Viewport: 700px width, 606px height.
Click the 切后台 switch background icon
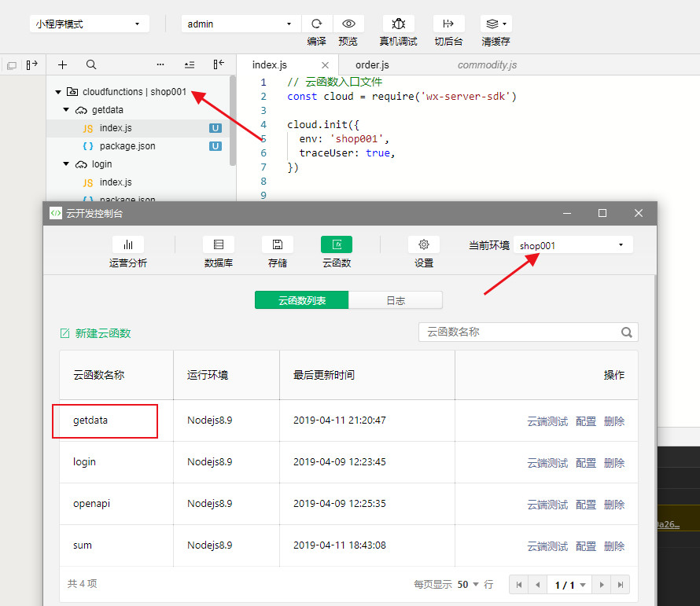pos(448,24)
